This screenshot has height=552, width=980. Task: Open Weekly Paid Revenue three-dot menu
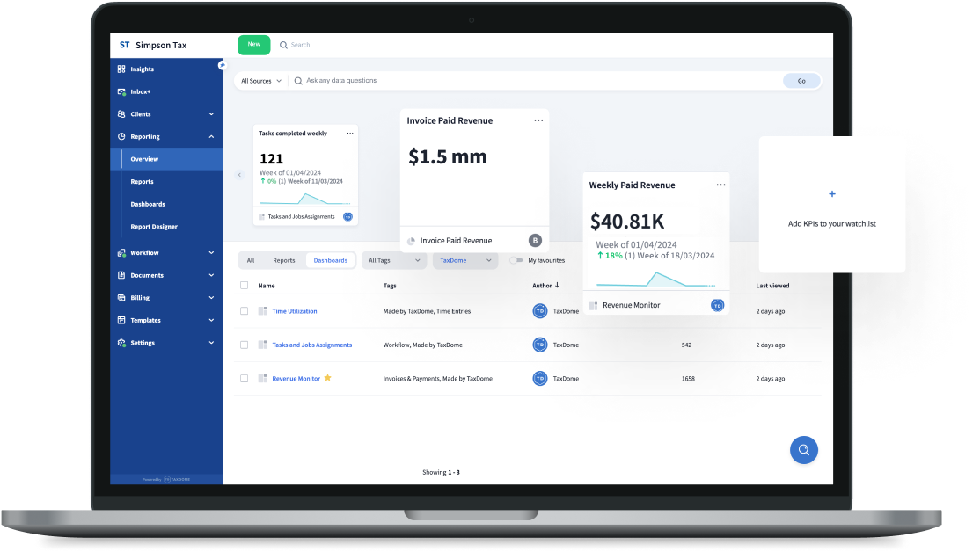pos(720,185)
